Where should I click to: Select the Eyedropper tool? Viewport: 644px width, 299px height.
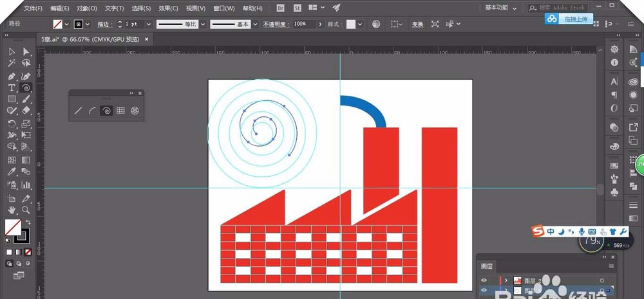(x=12, y=172)
